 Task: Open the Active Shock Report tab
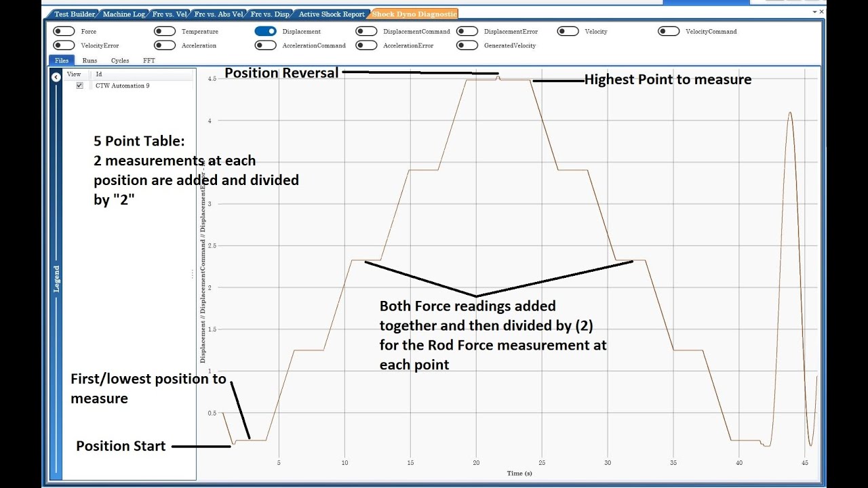[332, 14]
